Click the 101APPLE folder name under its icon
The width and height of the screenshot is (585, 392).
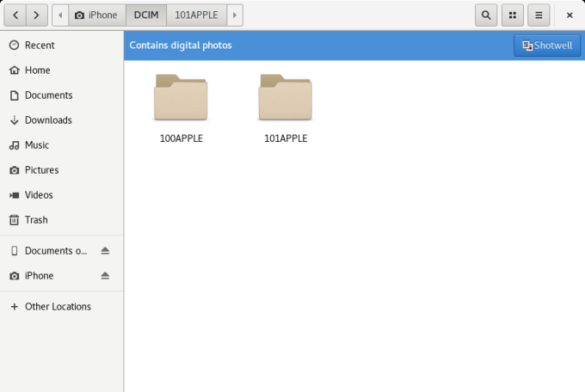(x=286, y=138)
